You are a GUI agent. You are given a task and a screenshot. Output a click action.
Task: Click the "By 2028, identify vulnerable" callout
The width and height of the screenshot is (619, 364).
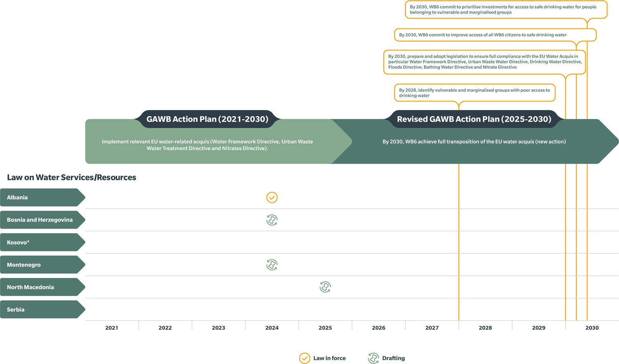(475, 93)
